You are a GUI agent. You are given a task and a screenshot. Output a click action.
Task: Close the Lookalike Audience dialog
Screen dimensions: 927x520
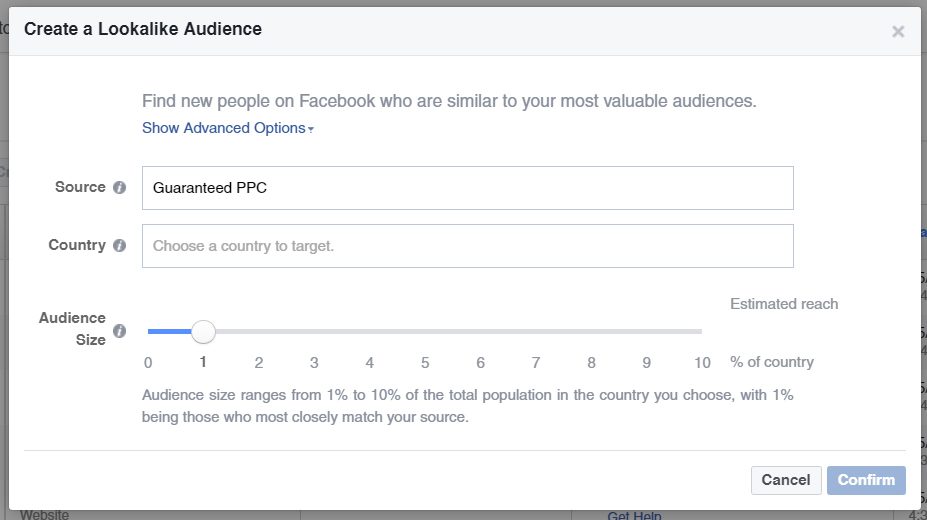point(898,31)
